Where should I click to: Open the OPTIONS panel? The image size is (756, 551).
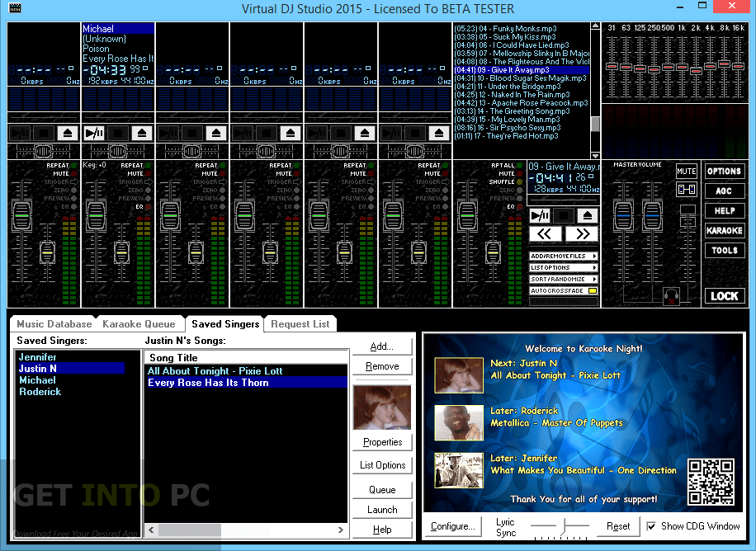(724, 171)
